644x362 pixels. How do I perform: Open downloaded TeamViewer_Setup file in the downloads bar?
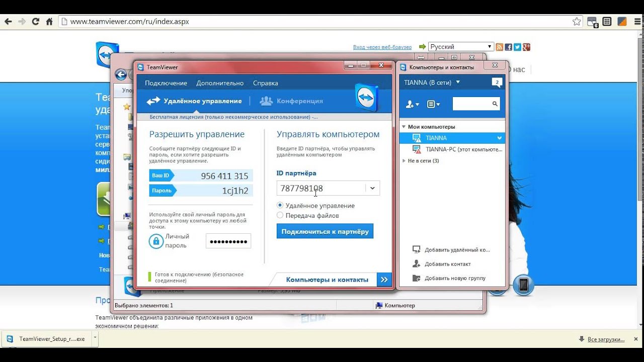[x=46, y=339]
